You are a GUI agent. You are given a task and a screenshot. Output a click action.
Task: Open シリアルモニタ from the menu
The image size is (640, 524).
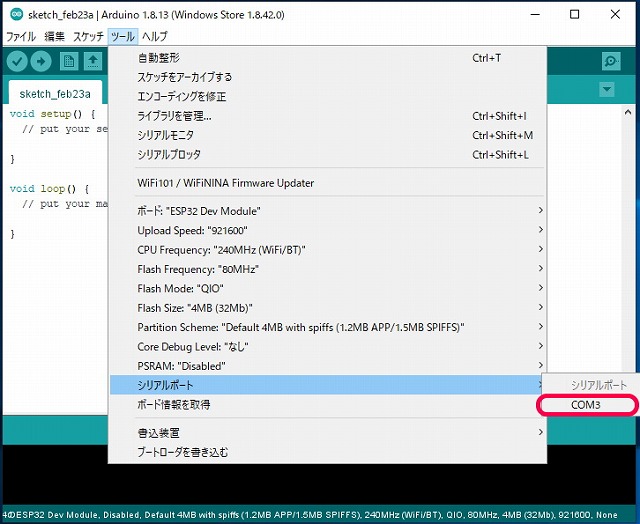(x=327, y=135)
